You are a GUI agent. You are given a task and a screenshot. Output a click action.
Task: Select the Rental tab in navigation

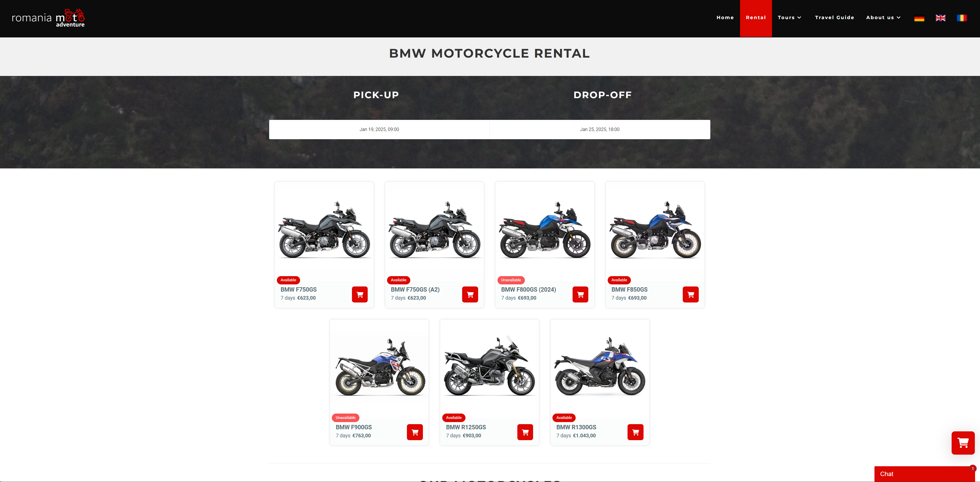click(x=756, y=18)
